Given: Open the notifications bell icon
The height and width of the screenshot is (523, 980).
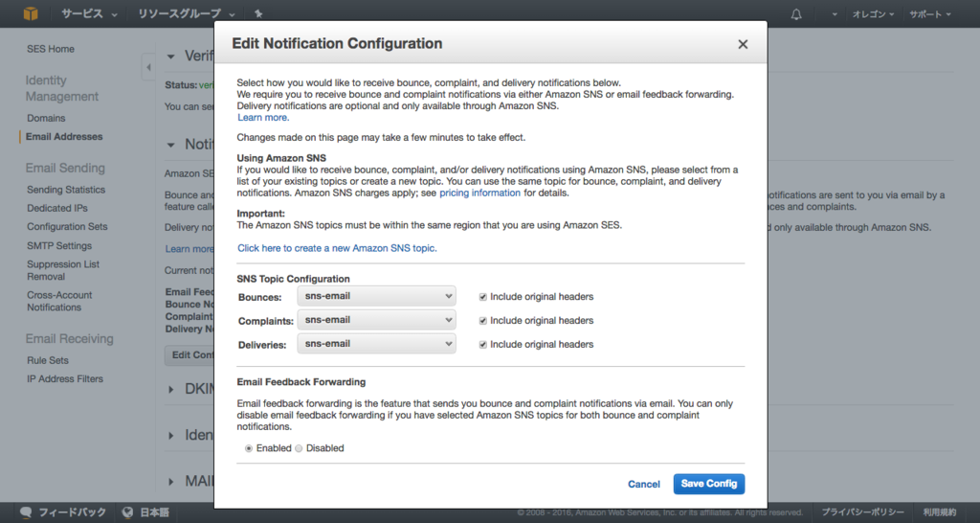Looking at the screenshot, I should (x=796, y=14).
